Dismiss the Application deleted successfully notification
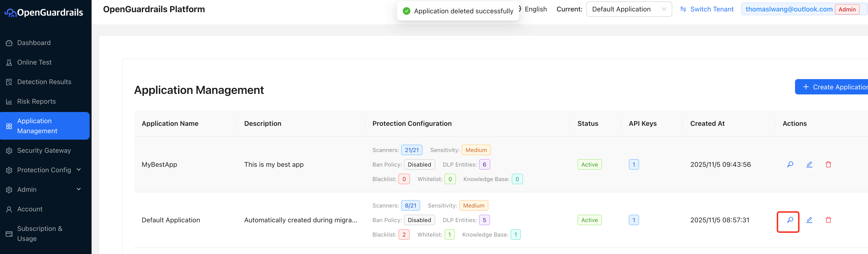The image size is (868, 254). (x=458, y=11)
